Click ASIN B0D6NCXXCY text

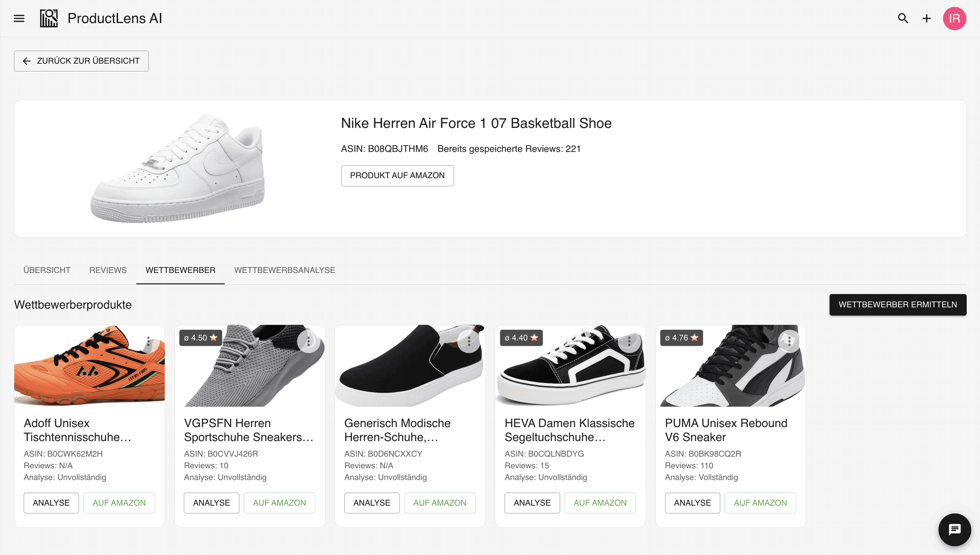point(383,453)
